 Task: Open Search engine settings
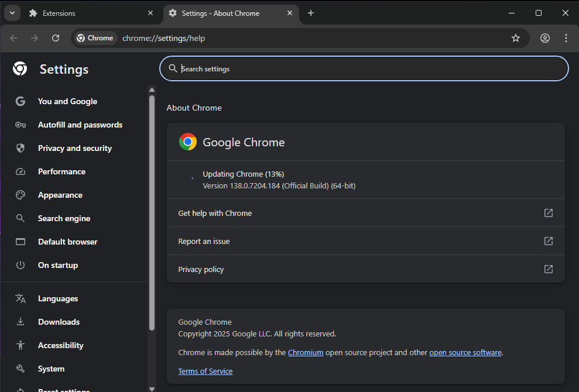(x=64, y=218)
